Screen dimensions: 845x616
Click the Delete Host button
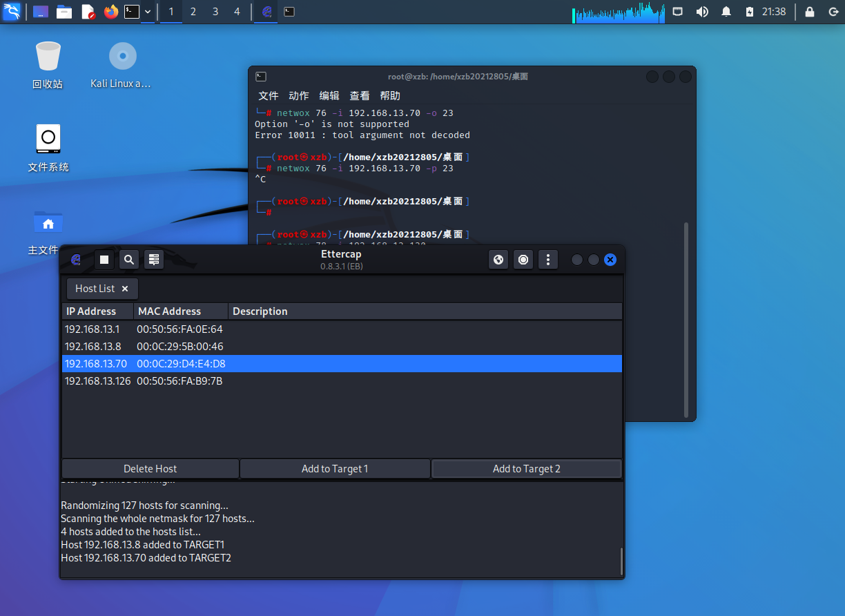click(150, 469)
